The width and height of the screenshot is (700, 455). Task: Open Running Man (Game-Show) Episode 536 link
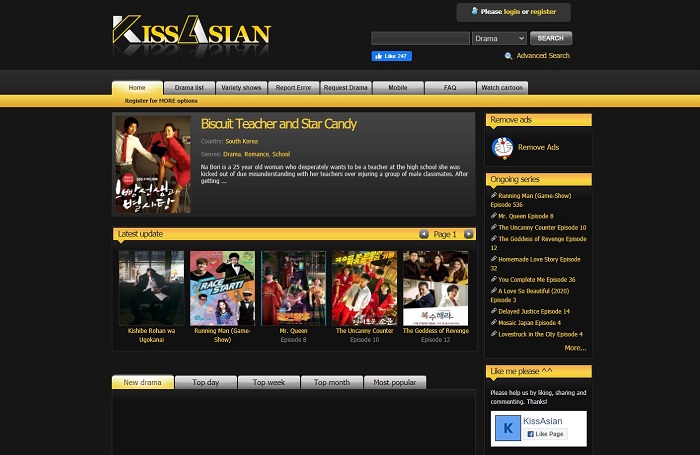click(531, 200)
